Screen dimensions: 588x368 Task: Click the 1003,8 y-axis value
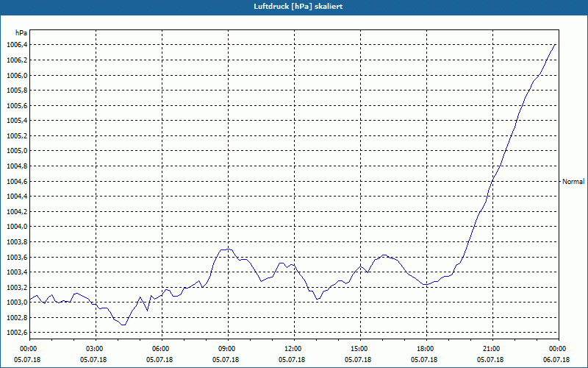pos(17,242)
